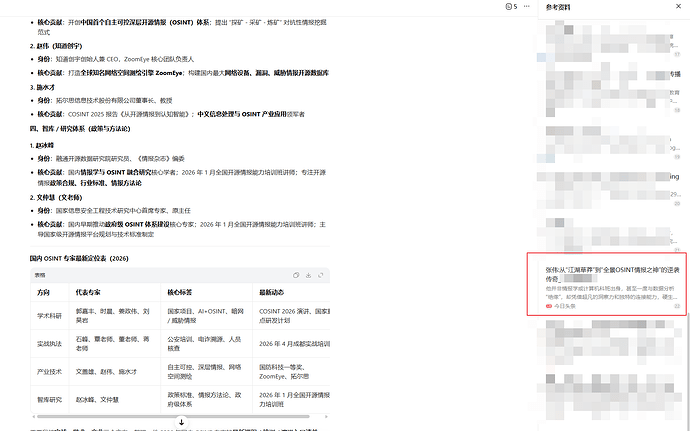Copy the table using its copy icon
Image resolution: width=690 pixels, height=431 pixels.
pyautogui.click(x=296, y=275)
